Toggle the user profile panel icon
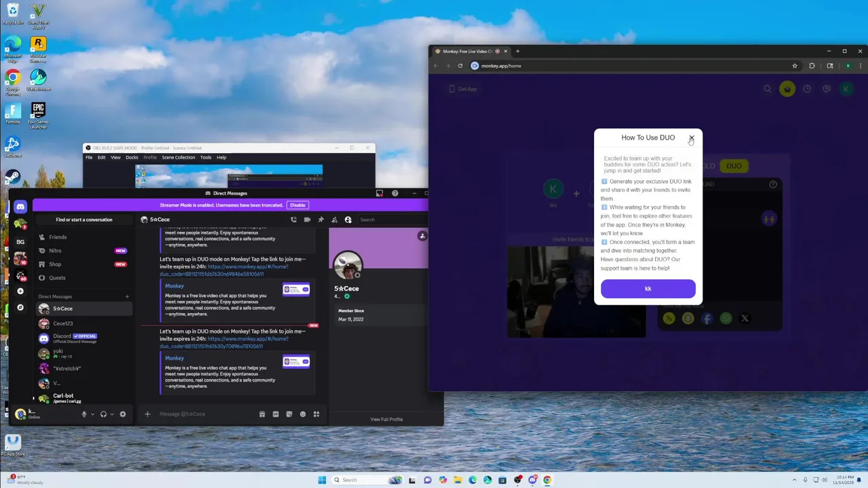 348,220
